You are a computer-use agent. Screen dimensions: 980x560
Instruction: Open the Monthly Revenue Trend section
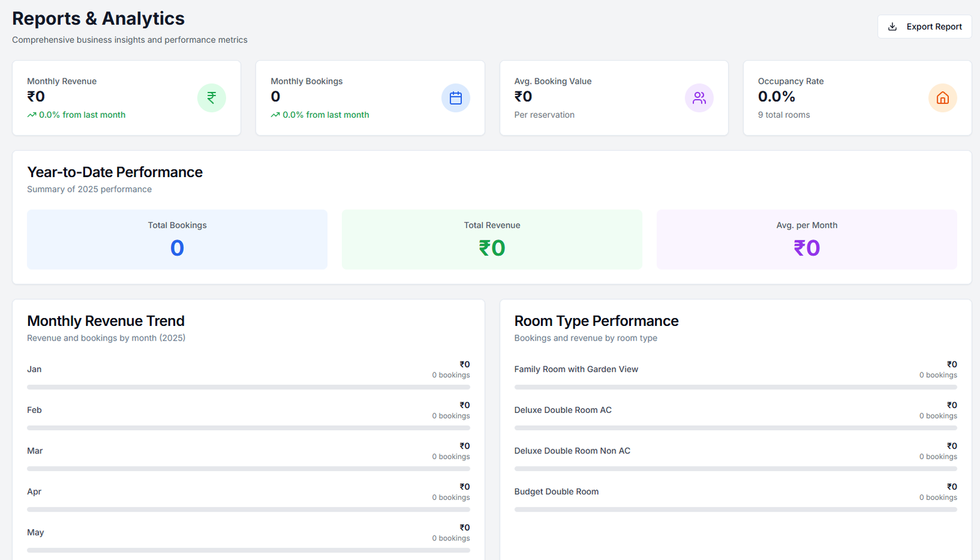pyautogui.click(x=105, y=320)
